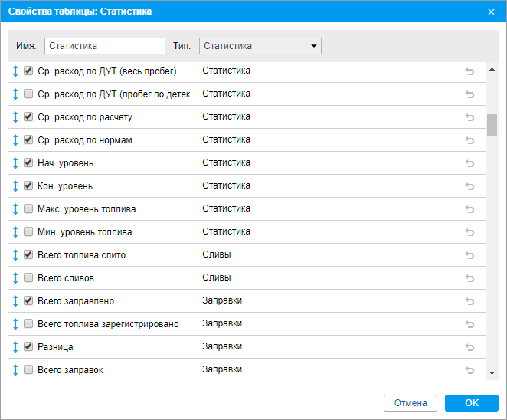507x420 pixels.
Task: Reset the name of Ср. расход по расчету
Action: tap(469, 117)
